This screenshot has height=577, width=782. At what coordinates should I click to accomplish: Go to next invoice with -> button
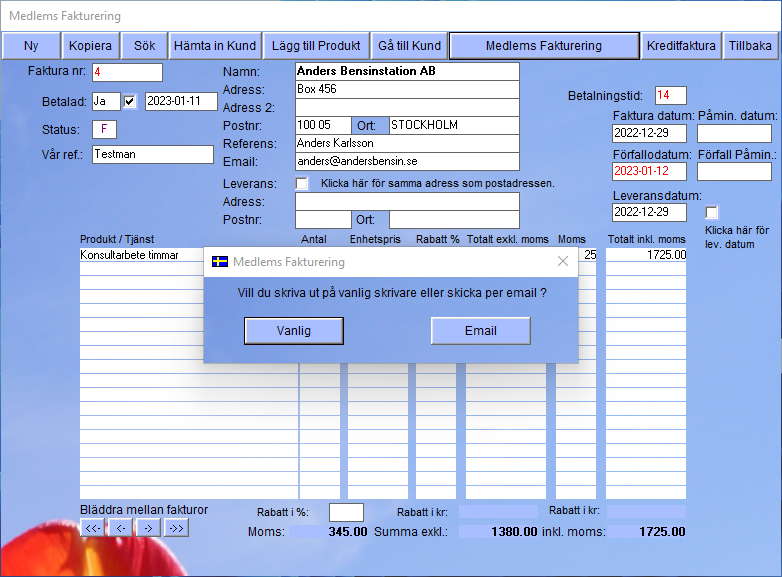pyautogui.click(x=147, y=528)
